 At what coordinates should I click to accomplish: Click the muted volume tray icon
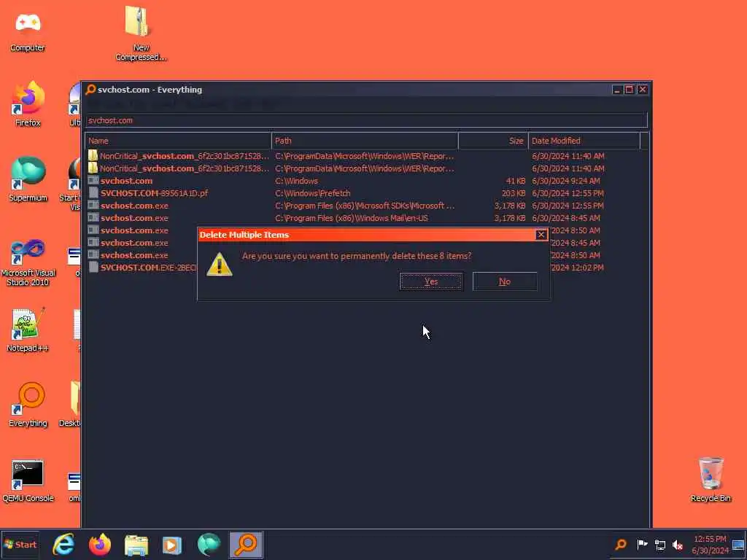click(678, 545)
